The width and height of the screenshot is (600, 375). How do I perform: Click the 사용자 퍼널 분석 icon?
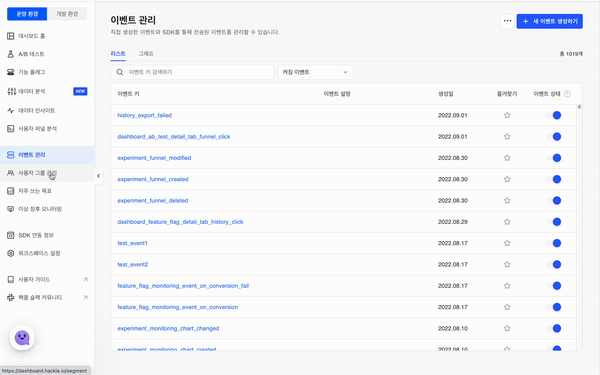click(x=11, y=129)
